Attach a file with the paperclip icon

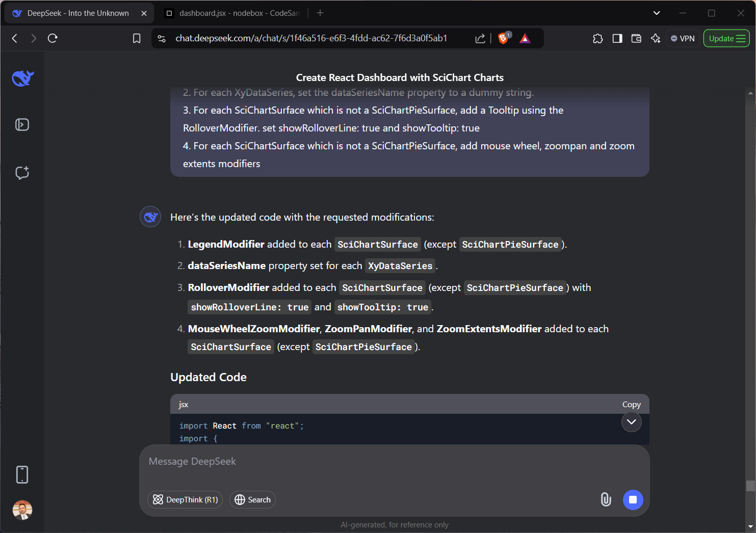pos(606,499)
